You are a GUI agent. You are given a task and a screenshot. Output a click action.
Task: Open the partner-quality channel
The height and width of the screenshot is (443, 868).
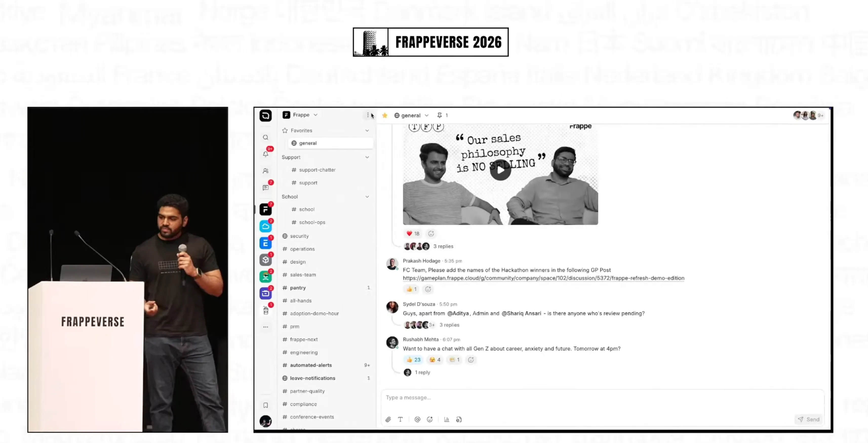(x=327, y=391)
